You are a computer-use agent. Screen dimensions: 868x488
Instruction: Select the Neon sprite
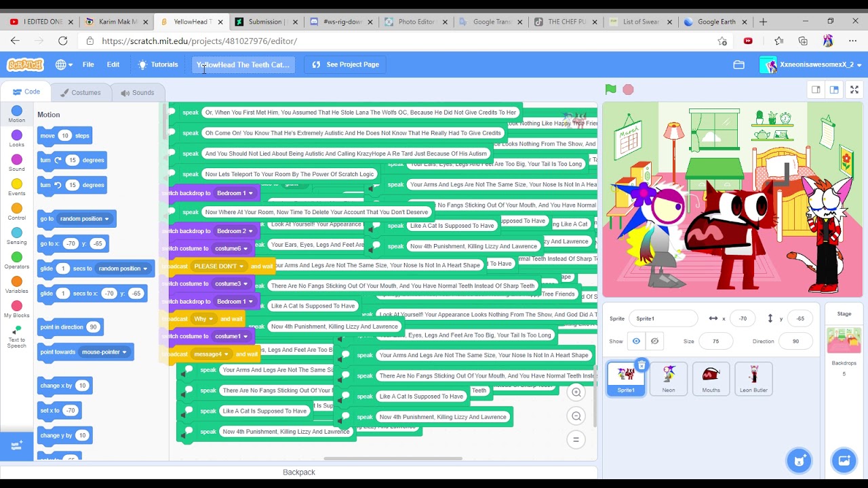pos(669,379)
